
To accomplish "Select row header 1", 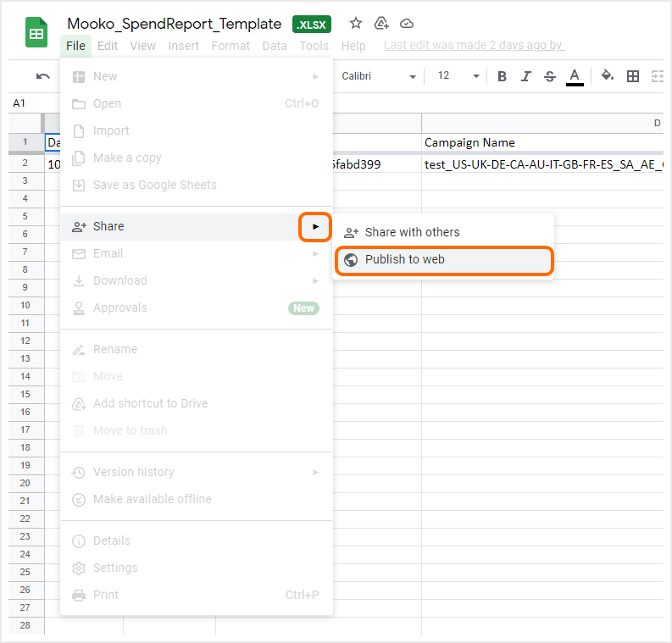I will (x=25, y=142).
